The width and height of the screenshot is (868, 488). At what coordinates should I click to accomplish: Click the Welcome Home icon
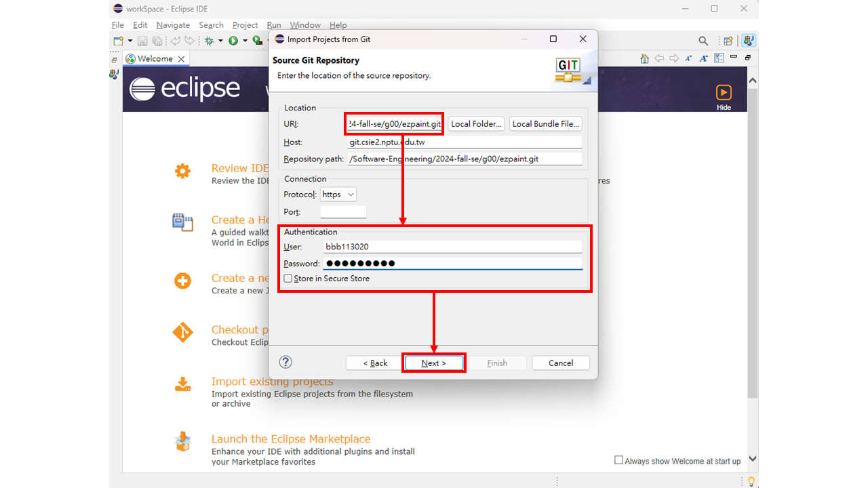644,59
